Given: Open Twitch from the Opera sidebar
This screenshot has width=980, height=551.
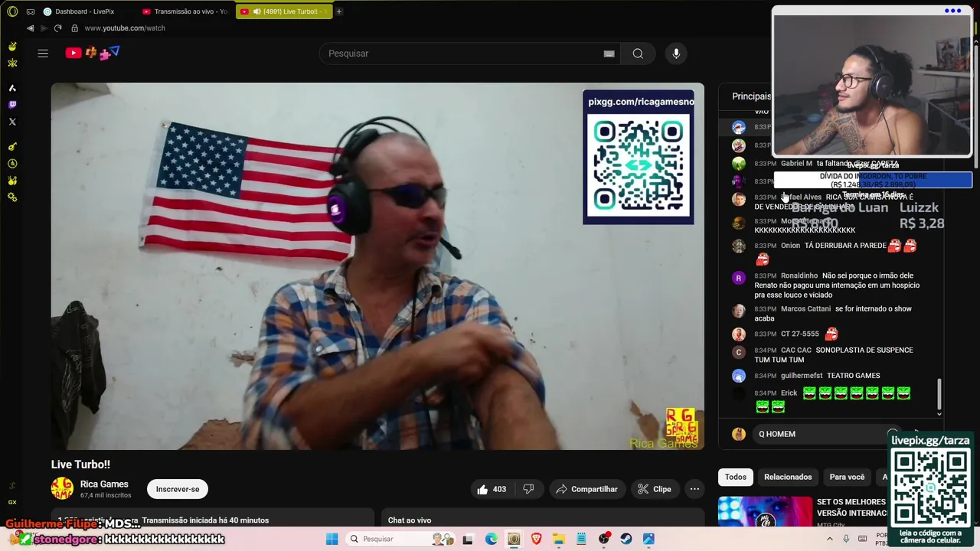Looking at the screenshot, I should [12, 105].
